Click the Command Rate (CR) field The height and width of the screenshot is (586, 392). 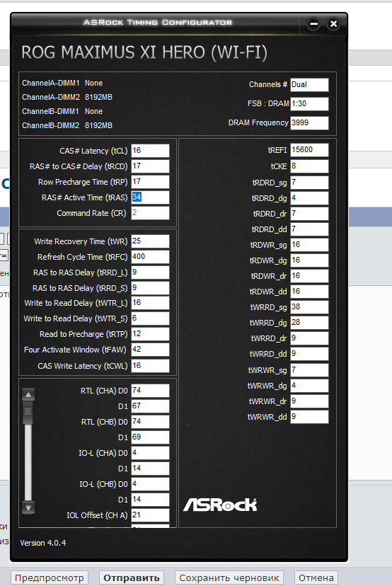(x=150, y=213)
